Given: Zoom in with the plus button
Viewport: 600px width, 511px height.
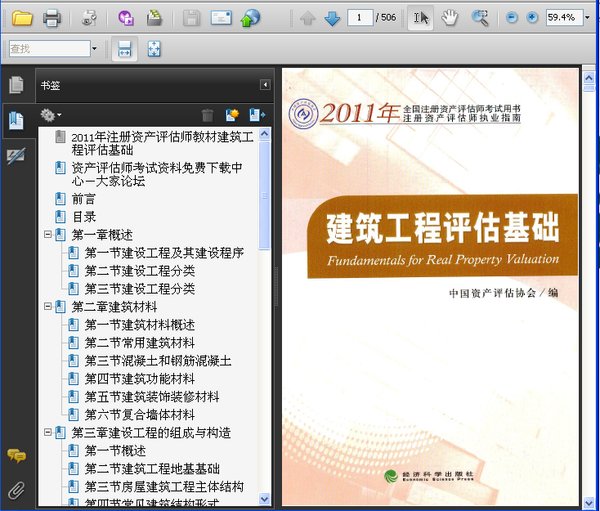Looking at the screenshot, I should pyautogui.click(x=532, y=18).
